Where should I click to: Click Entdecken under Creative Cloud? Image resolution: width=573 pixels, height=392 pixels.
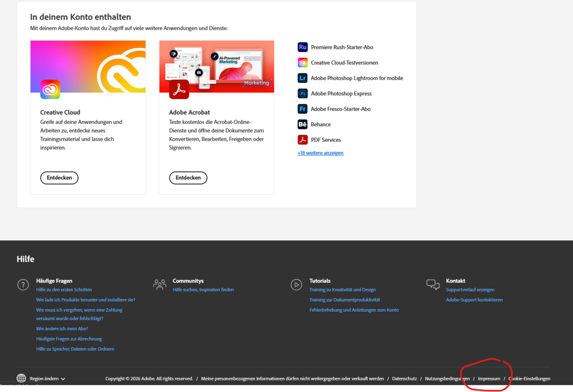click(x=59, y=178)
